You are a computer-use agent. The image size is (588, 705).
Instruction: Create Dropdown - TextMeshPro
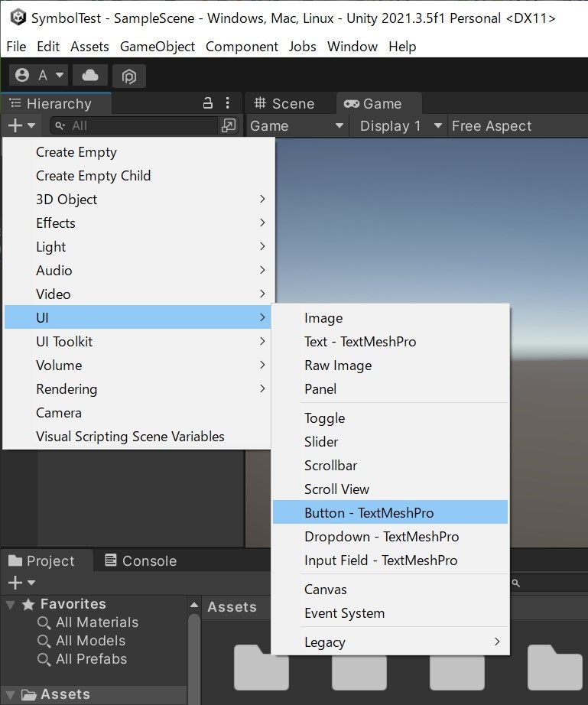pyautogui.click(x=390, y=536)
